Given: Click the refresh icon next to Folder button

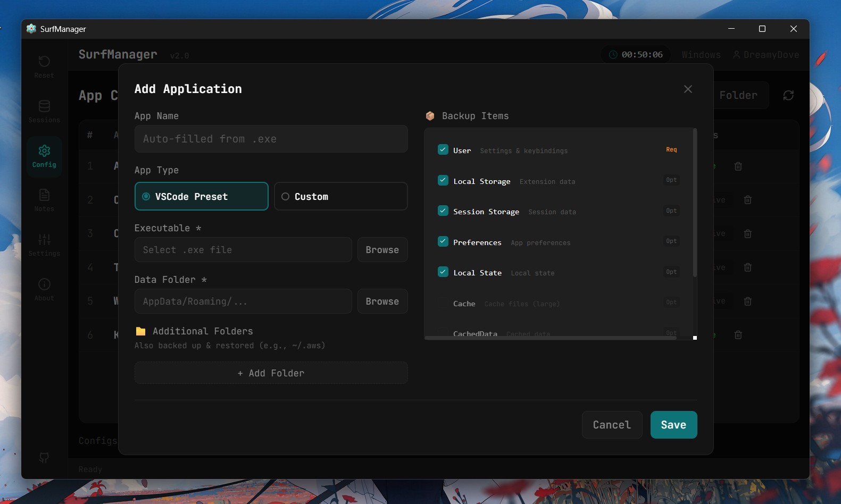Looking at the screenshot, I should point(788,95).
